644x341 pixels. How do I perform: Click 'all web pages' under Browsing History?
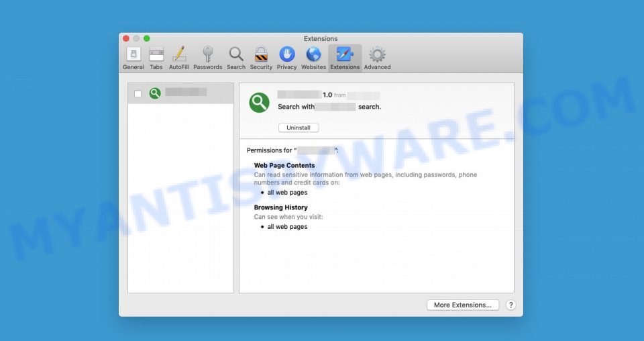[x=287, y=227]
